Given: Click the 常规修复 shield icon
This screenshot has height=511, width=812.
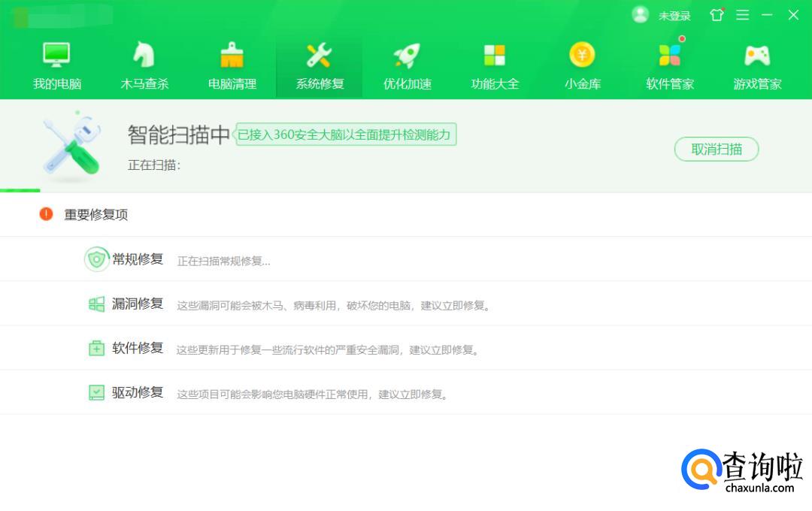Looking at the screenshot, I should coord(97,259).
